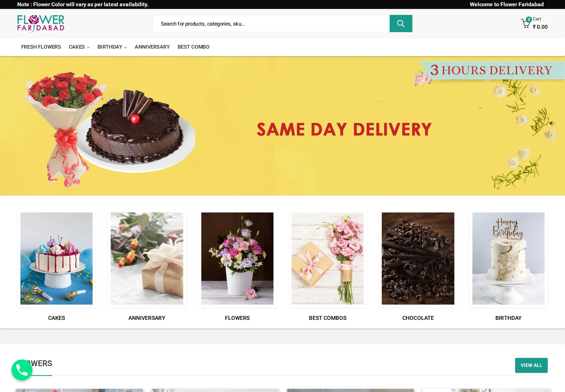Expand the Cakes menu dropdown
Image resolution: width=565 pixels, height=392 pixels.
click(79, 47)
